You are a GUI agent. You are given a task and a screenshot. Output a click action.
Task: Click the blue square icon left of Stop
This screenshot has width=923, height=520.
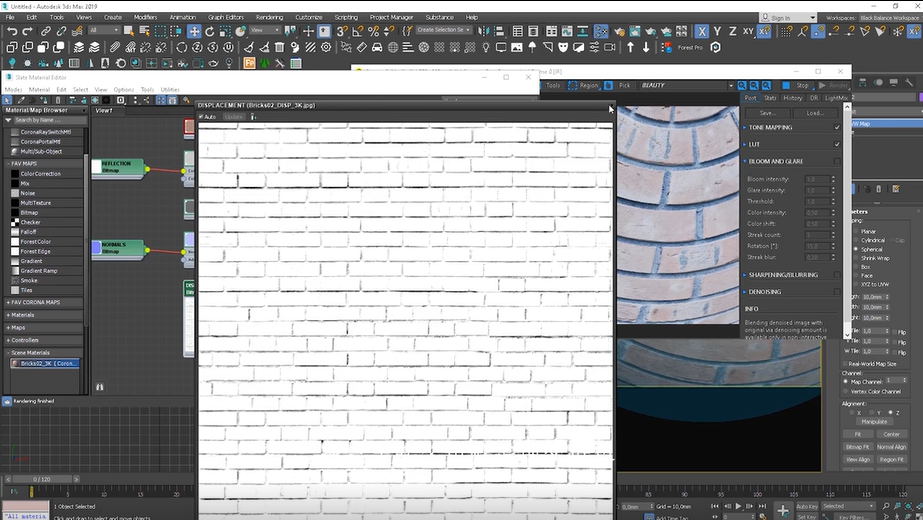(x=785, y=85)
